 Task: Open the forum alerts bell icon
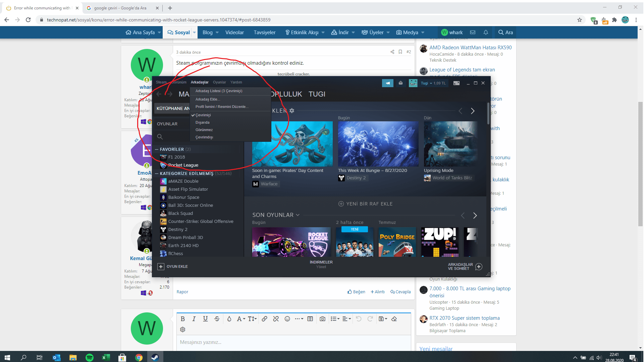point(486,32)
